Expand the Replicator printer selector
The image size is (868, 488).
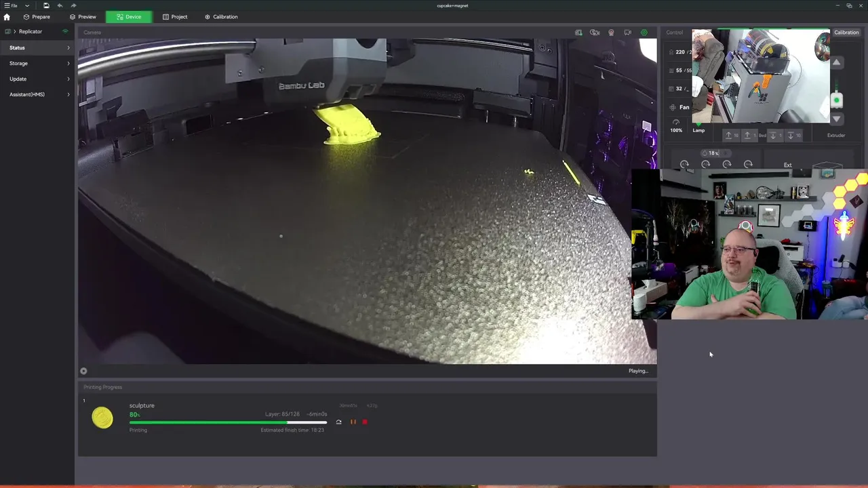tap(27, 31)
